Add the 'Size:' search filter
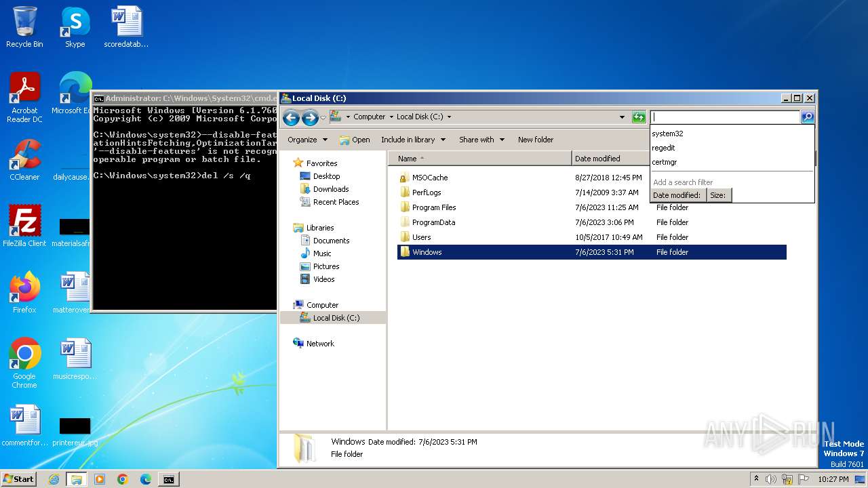Image resolution: width=868 pixels, height=488 pixels. (719, 195)
